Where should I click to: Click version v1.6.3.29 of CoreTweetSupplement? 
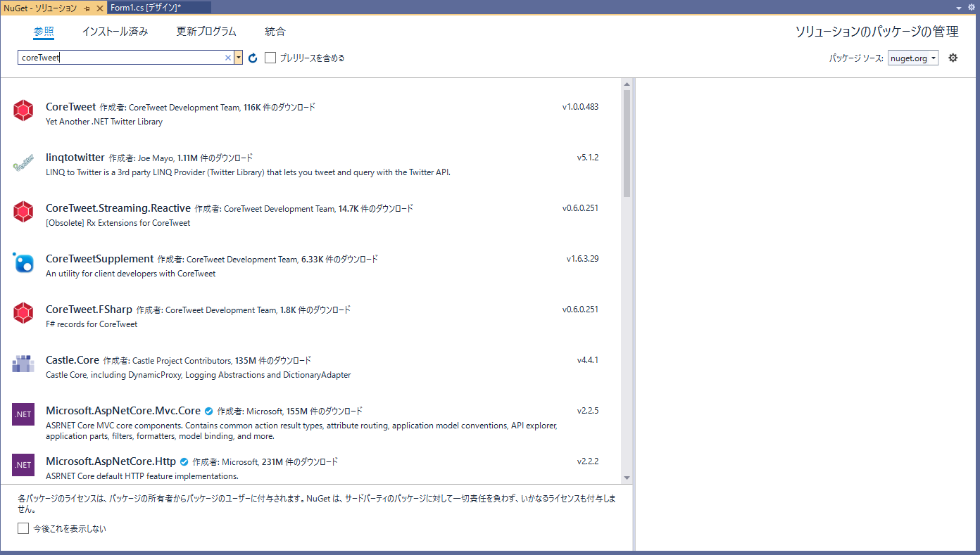pyautogui.click(x=583, y=259)
